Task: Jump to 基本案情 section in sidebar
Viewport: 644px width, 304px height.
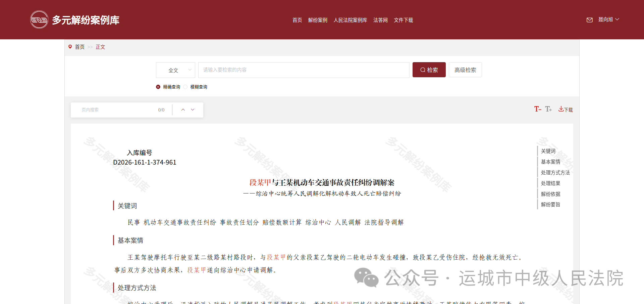Action: (x=550, y=162)
